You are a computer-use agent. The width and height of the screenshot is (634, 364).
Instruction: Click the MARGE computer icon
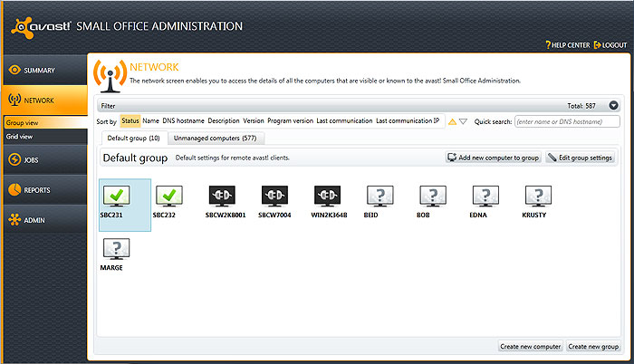click(116, 248)
